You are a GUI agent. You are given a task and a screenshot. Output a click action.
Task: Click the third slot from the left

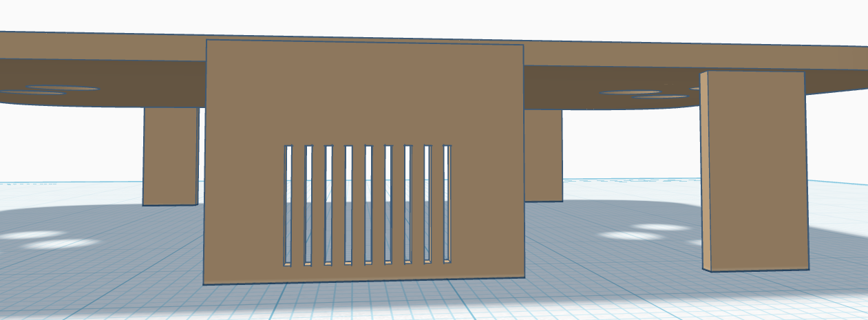point(328,205)
